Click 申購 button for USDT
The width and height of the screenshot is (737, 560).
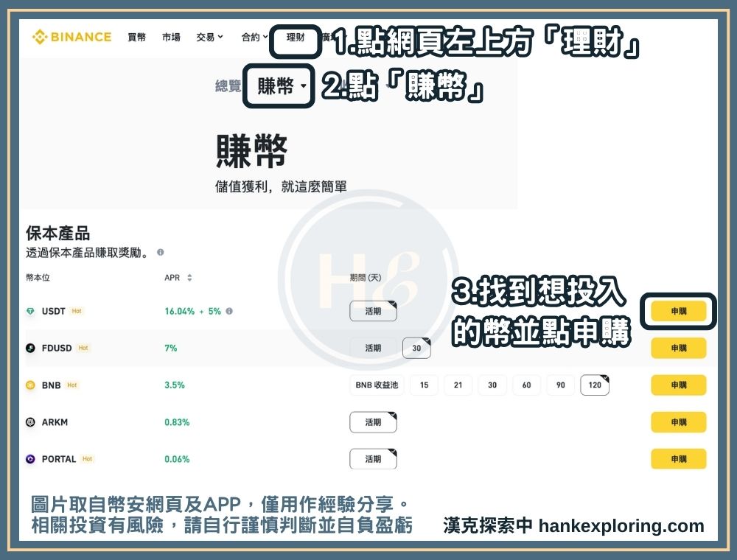[679, 311]
